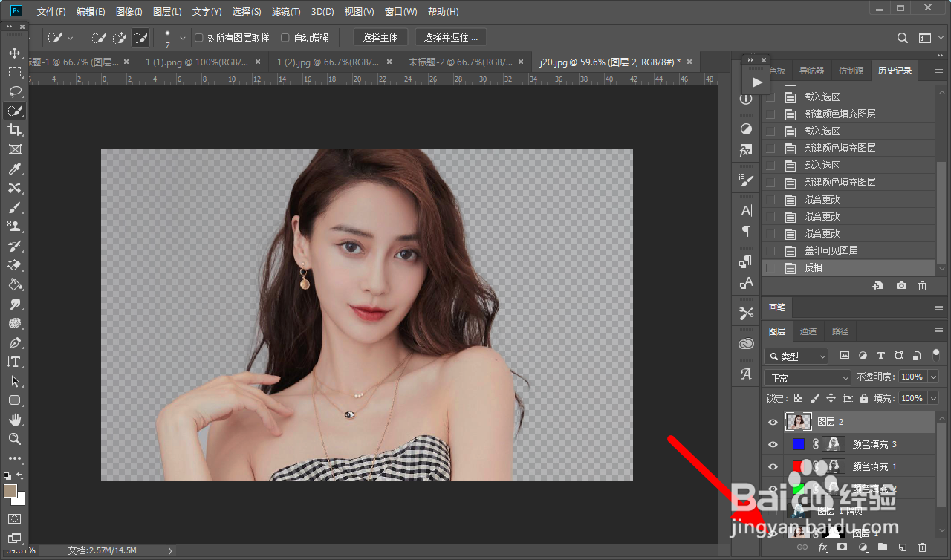Toggle lock all padlock icon
This screenshot has width=951, height=560.
pos(863,398)
